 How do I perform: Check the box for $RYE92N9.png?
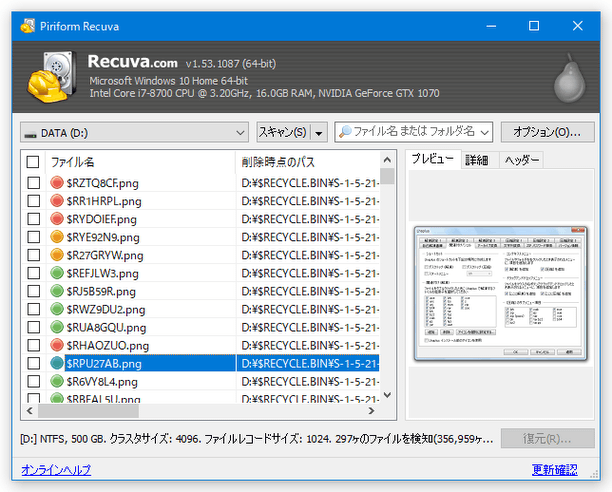click(x=34, y=237)
